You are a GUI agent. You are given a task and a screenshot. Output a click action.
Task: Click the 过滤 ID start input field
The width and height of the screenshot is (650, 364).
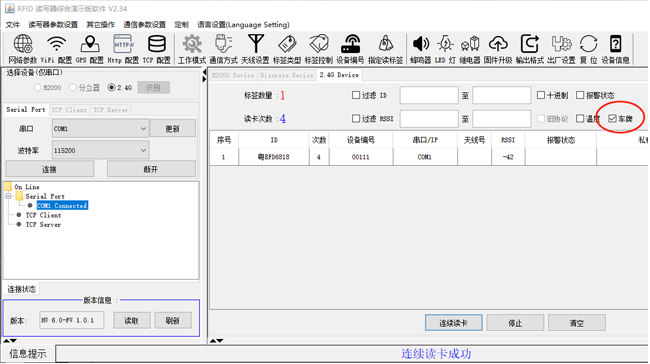429,95
